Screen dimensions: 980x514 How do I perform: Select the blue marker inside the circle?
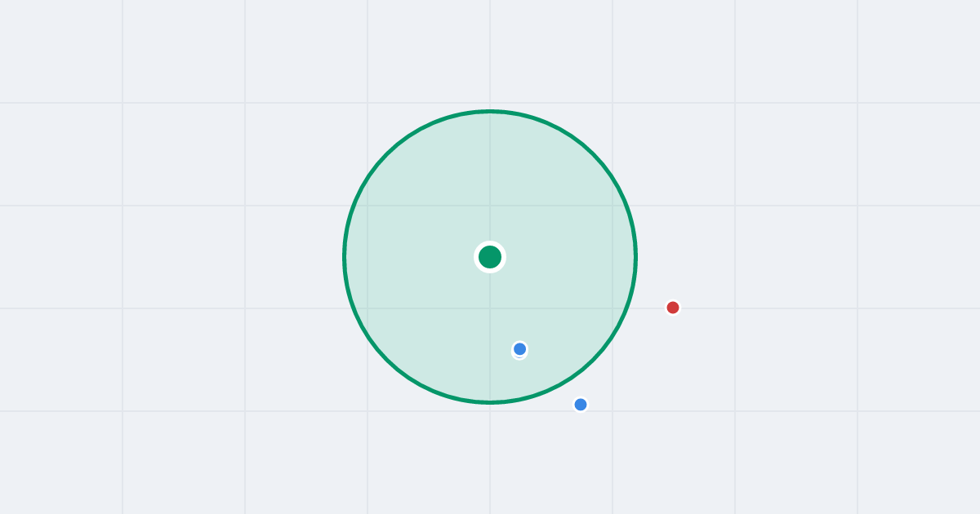click(519, 349)
